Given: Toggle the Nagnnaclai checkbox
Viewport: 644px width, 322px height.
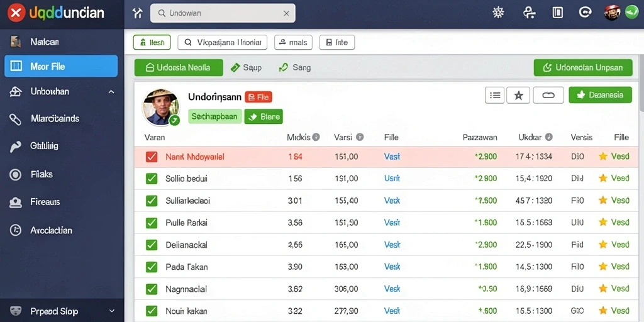Looking at the screenshot, I should 152,289.
